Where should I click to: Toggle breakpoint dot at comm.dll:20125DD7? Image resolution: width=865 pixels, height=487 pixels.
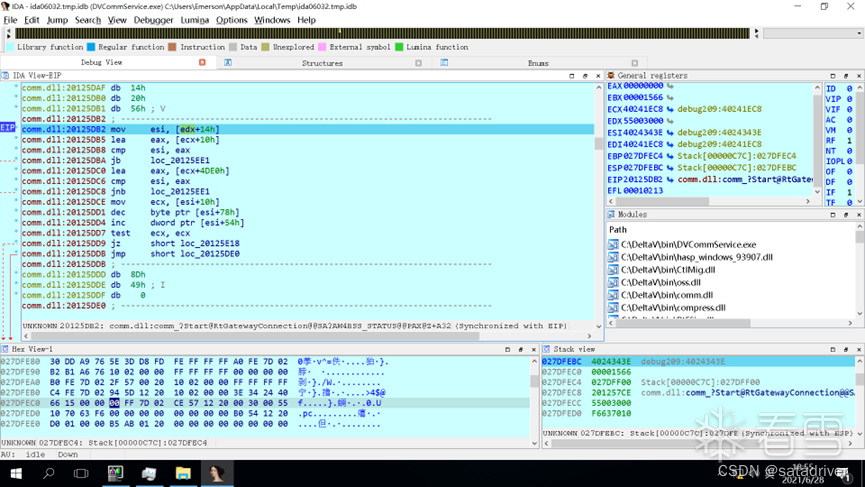click(16, 233)
